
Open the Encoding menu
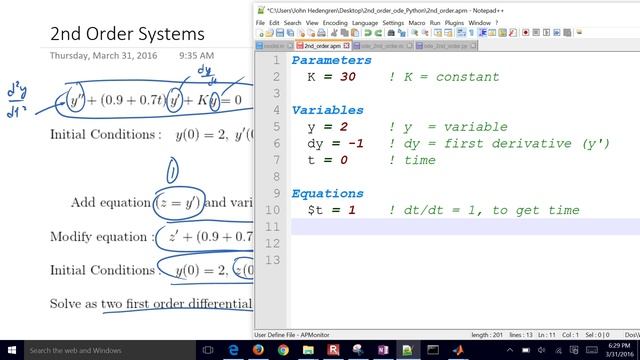[x=335, y=23]
